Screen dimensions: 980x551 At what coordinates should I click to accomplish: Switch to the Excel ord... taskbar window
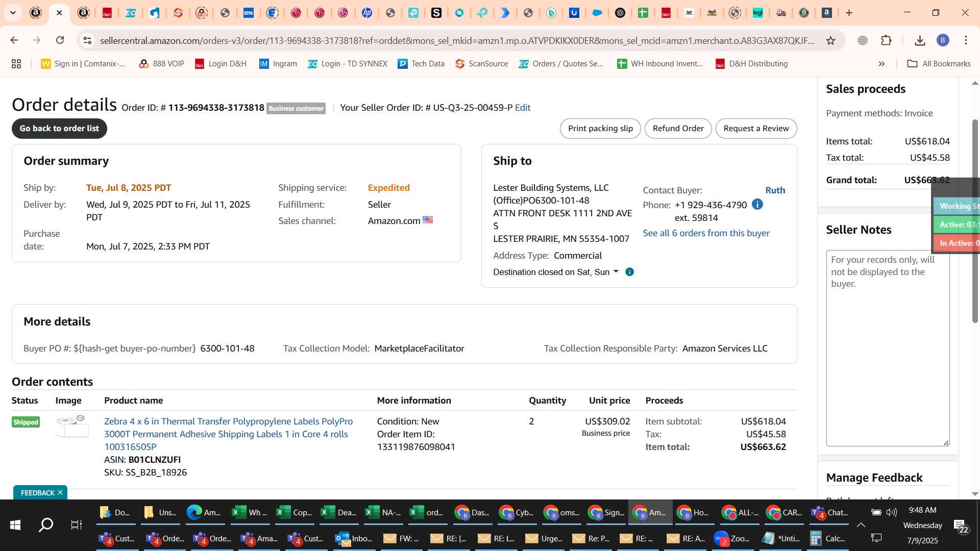tap(428, 512)
